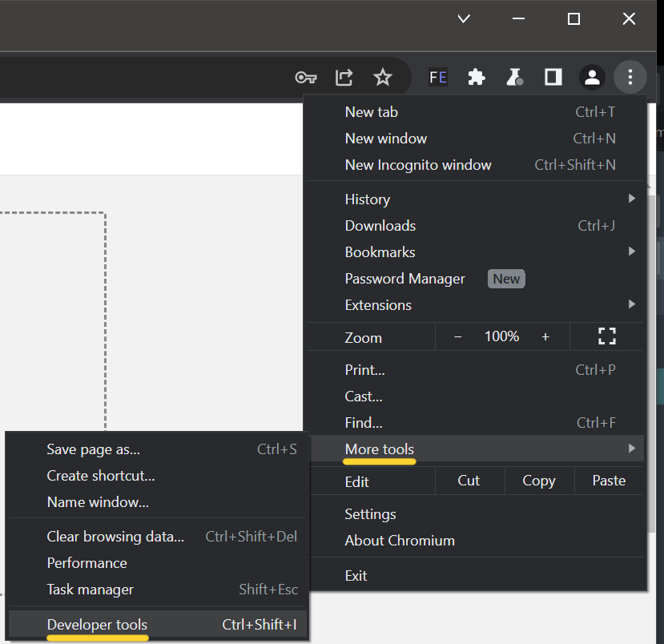Open the FE extension icon
Viewport: 664px width, 644px height.
pyautogui.click(x=437, y=77)
